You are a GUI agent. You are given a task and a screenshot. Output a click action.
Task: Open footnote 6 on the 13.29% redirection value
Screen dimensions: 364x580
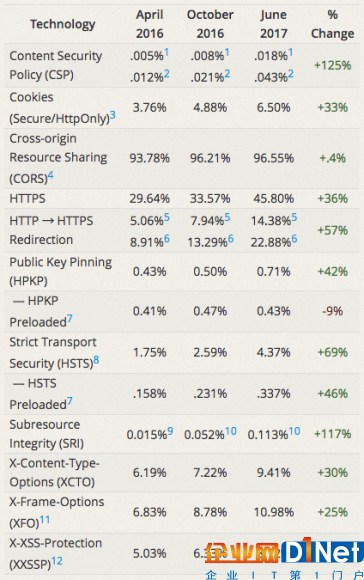click(231, 239)
